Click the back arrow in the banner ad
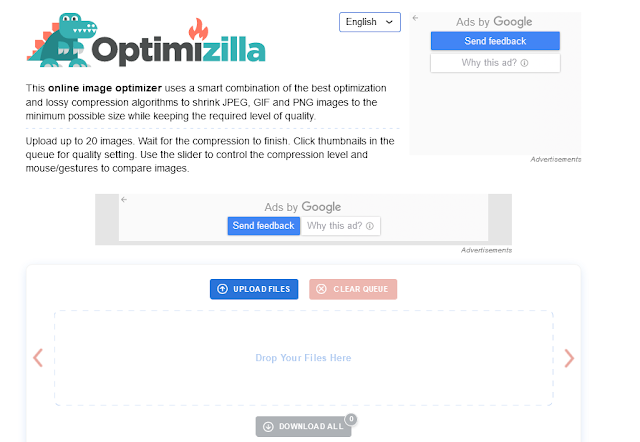Image resolution: width=640 pixels, height=442 pixels. pos(124,200)
